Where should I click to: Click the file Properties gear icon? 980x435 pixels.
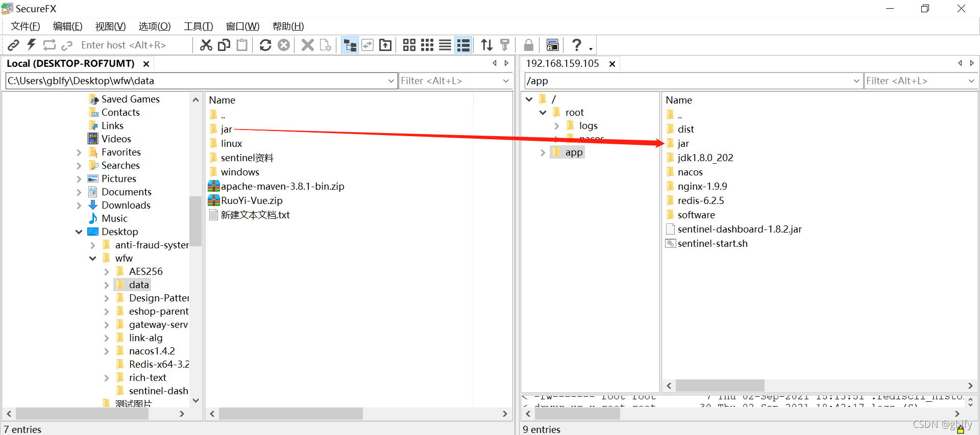coord(326,45)
